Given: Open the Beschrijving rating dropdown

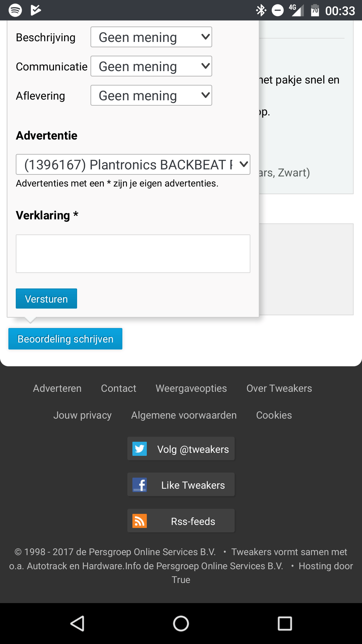Looking at the screenshot, I should (151, 37).
